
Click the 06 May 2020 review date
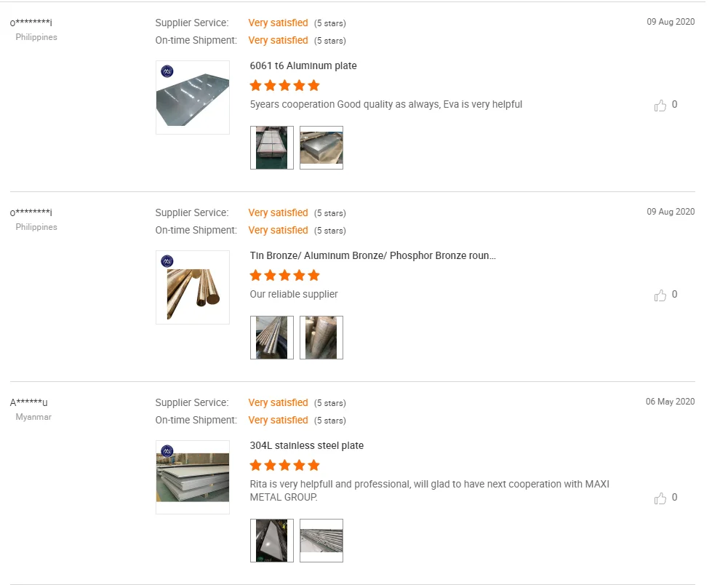pyautogui.click(x=670, y=402)
